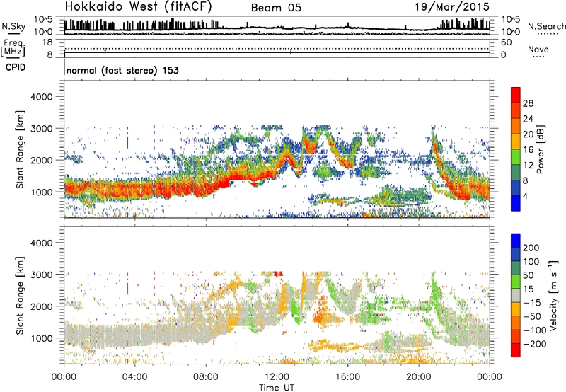Click the '12:00' time tick label
This screenshot has width=566, height=392.
[277, 377]
